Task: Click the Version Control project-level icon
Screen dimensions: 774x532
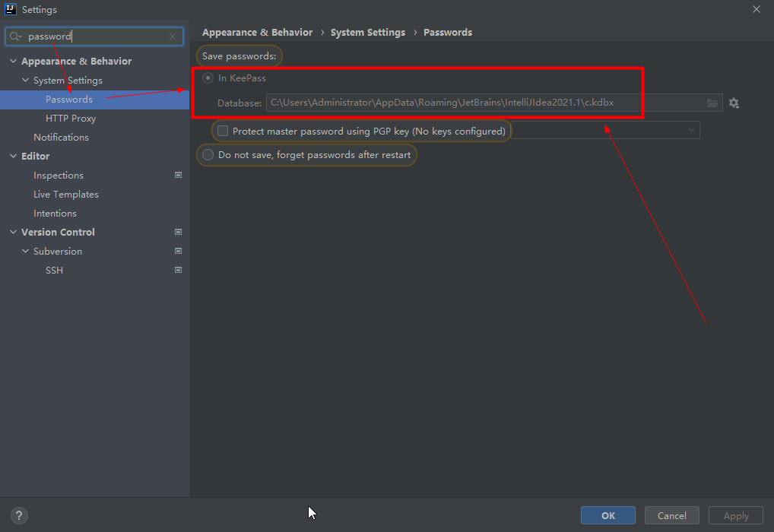Action: (x=178, y=232)
